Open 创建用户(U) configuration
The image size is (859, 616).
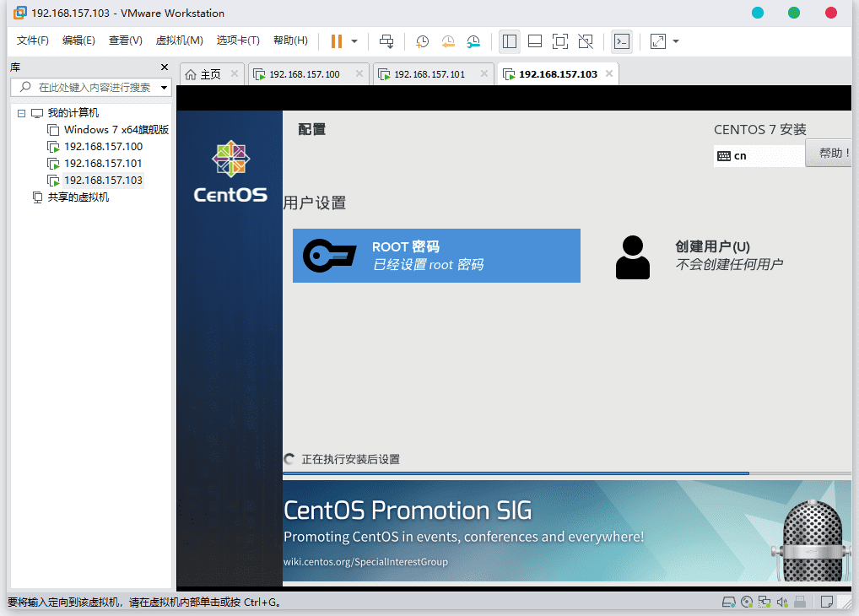711,256
